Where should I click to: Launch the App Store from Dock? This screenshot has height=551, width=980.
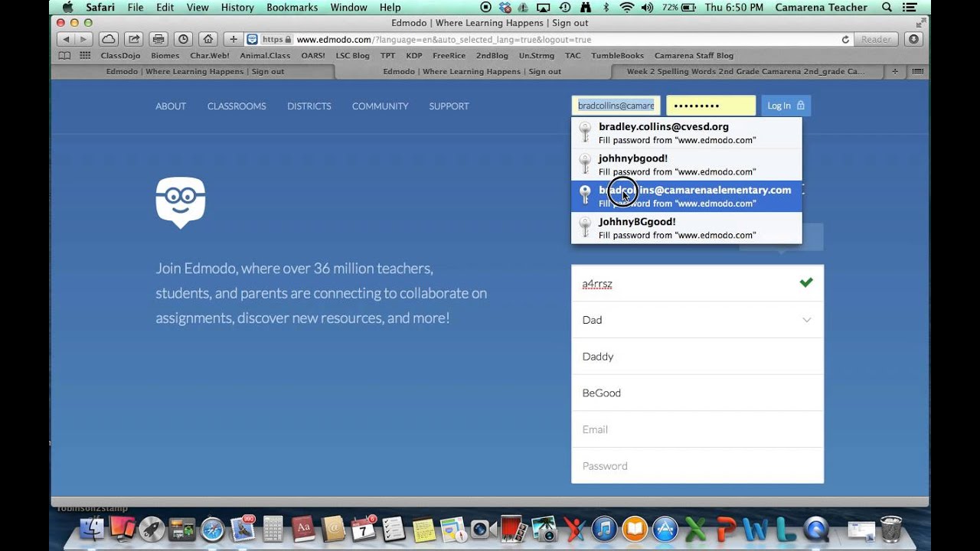[665, 529]
